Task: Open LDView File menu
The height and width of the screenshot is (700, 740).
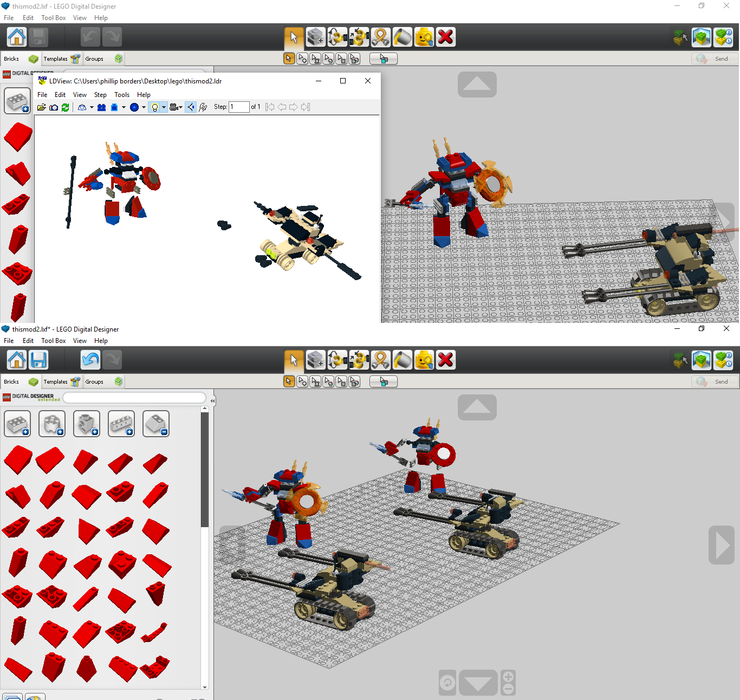Action: pyautogui.click(x=42, y=95)
